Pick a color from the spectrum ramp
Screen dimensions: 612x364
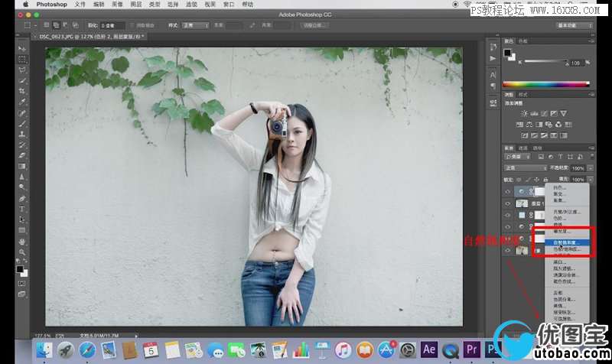click(546, 83)
